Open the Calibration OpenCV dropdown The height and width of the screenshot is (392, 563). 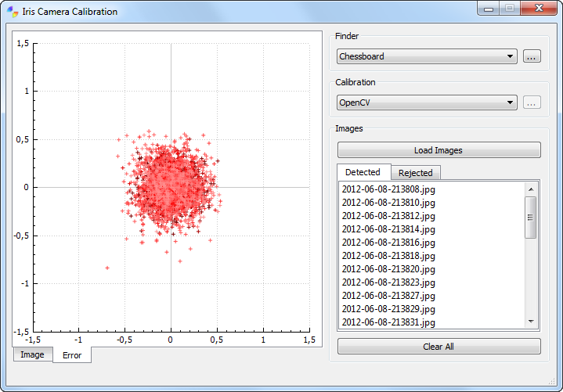[427, 102]
